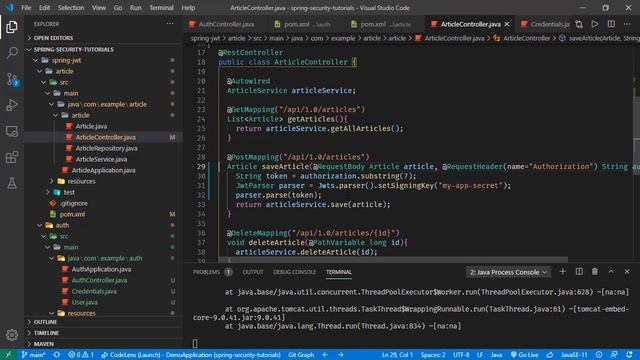Open the Terminal menu
This screenshot has height=360, width=640.
161,8
